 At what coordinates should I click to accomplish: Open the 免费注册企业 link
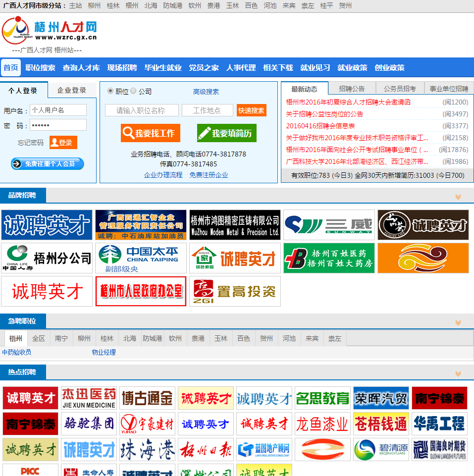pos(209,175)
